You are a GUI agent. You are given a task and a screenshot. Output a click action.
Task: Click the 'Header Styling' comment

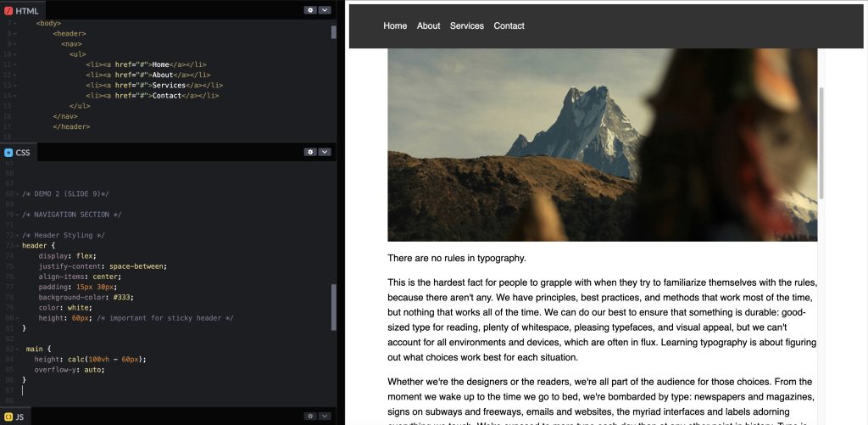pos(64,236)
